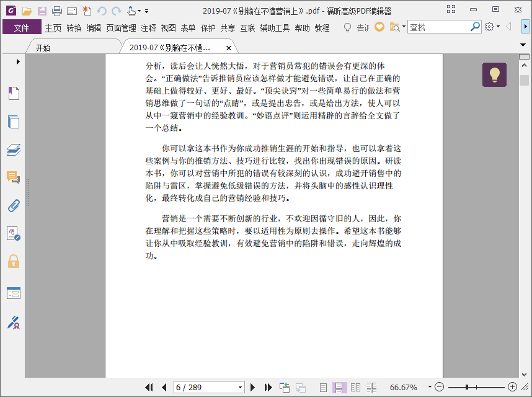Open the 表单 ribbon tab
Image resolution: width=532 pixels, height=397 pixels.
(x=188, y=28)
